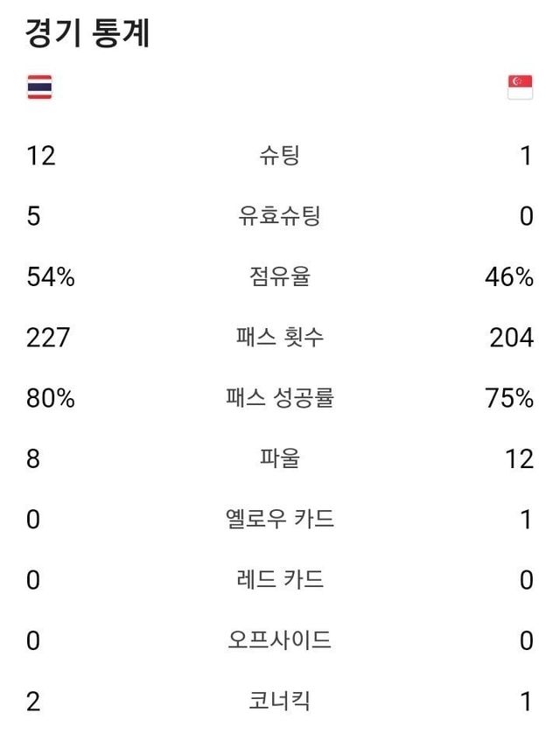Click the 파울 stat label
Screen dimensions: 560x755
pos(279,458)
